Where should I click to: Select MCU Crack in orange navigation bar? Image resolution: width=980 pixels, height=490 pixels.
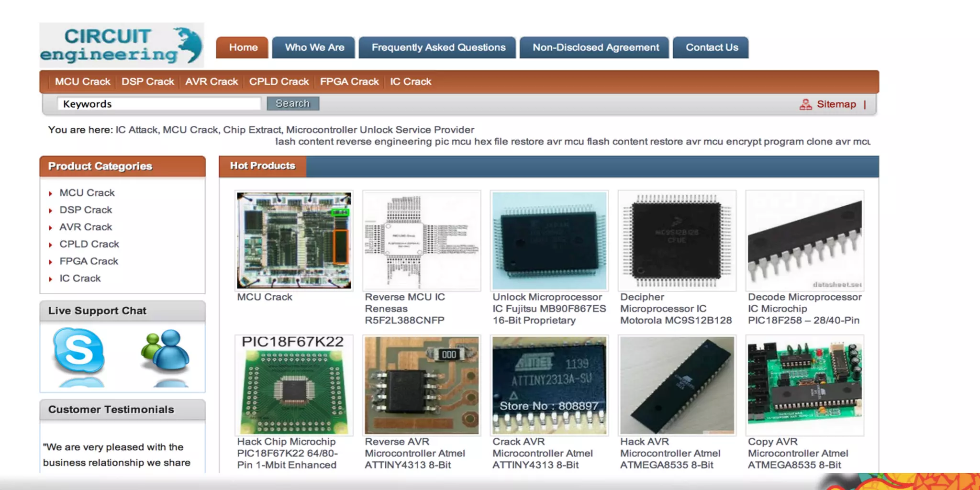[82, 82]
